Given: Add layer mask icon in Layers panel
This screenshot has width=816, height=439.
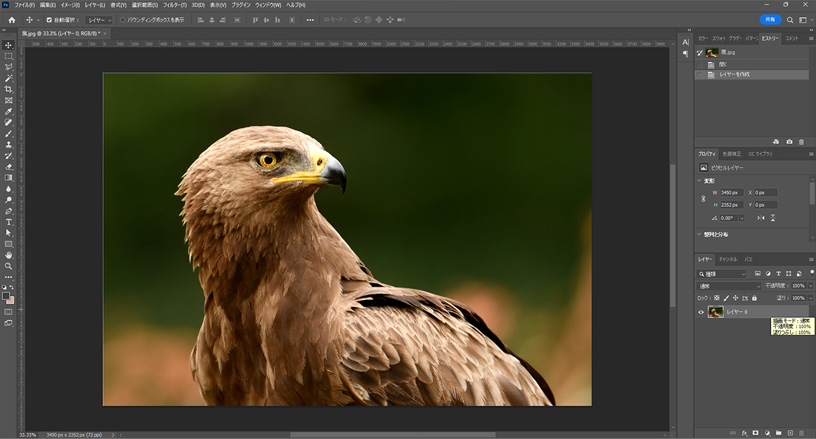Looking at the screenshot, I should pyautogui.click(x=756, y=433).
